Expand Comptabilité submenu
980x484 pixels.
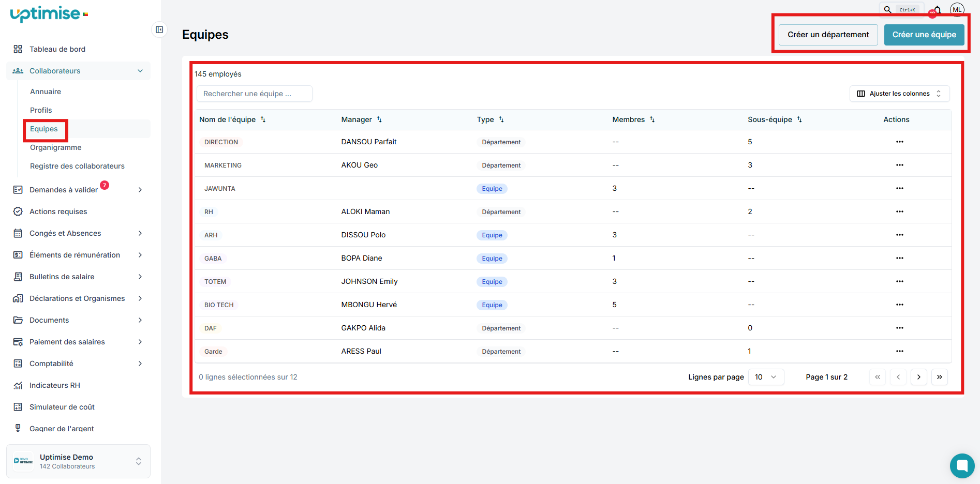(x=140, y=364)
